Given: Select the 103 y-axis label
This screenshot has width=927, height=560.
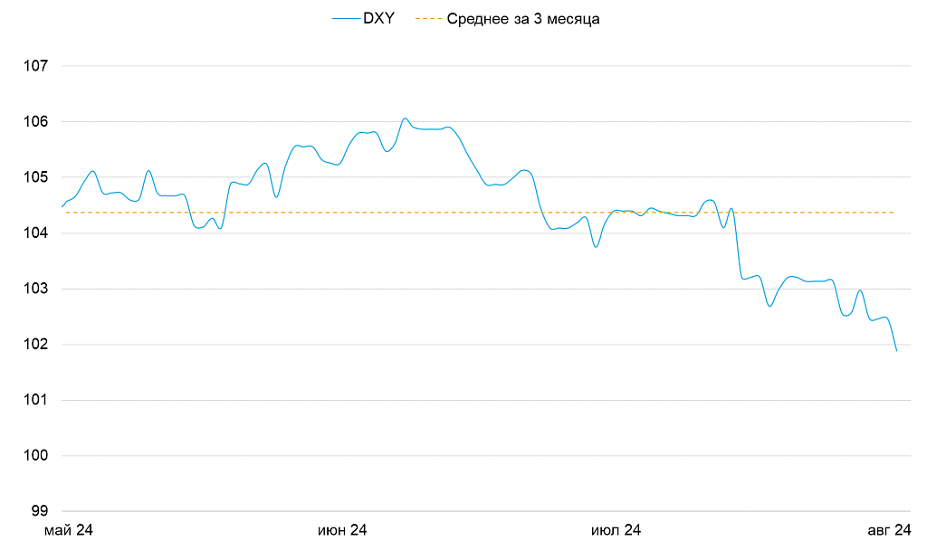Looking at the screenshot, I should coord(35,289).
